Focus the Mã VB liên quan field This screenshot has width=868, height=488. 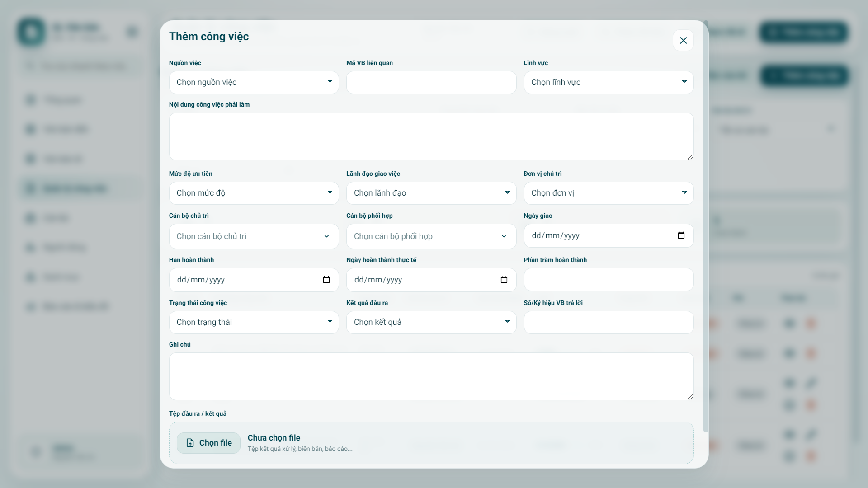(431, 82)
